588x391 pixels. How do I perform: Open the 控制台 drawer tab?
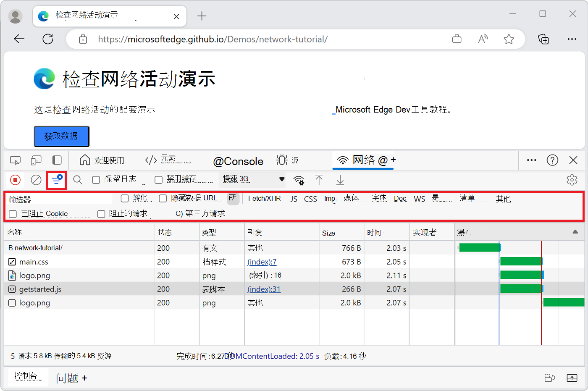point(28,377)
